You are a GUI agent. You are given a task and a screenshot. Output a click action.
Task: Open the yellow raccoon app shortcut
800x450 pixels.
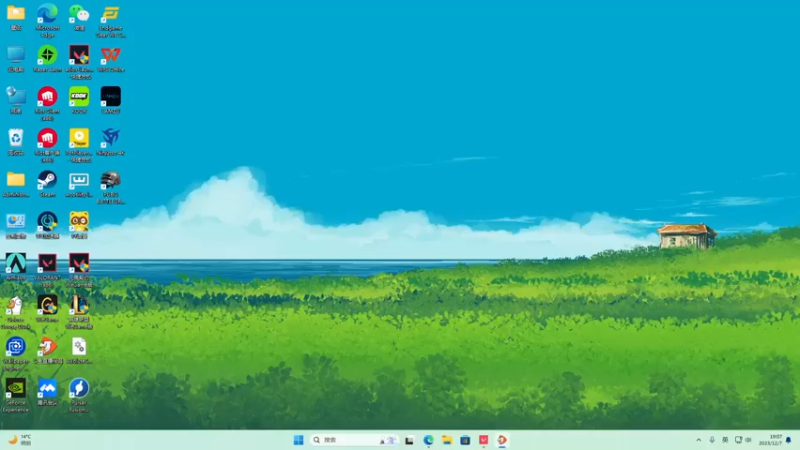pyautogui.click(x=79, y=225)
